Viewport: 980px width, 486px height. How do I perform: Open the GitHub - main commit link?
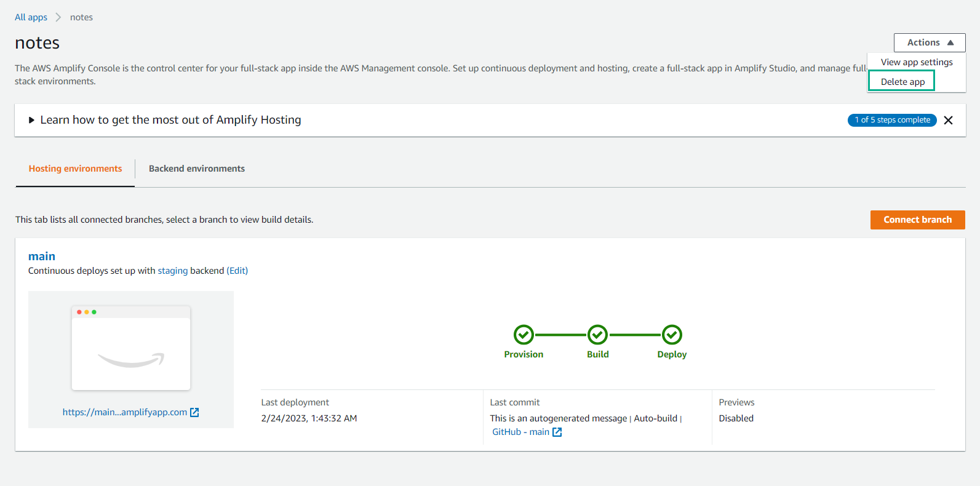(520, 432)
